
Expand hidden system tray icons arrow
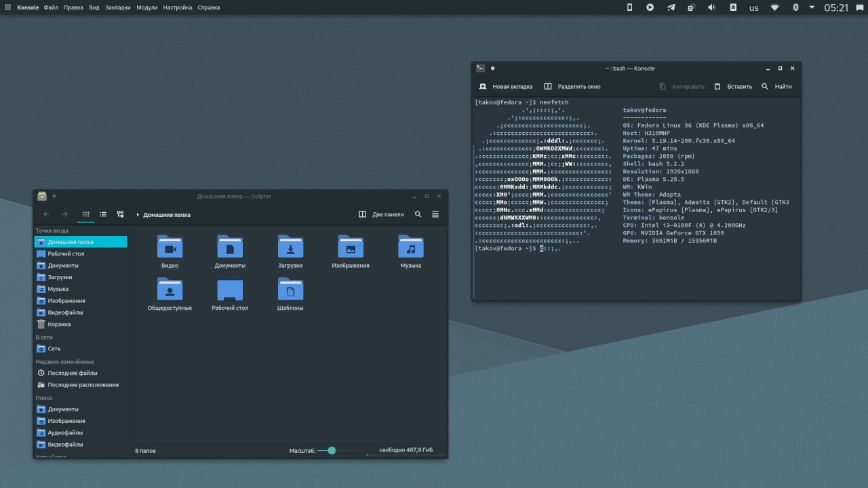(812, 7)
